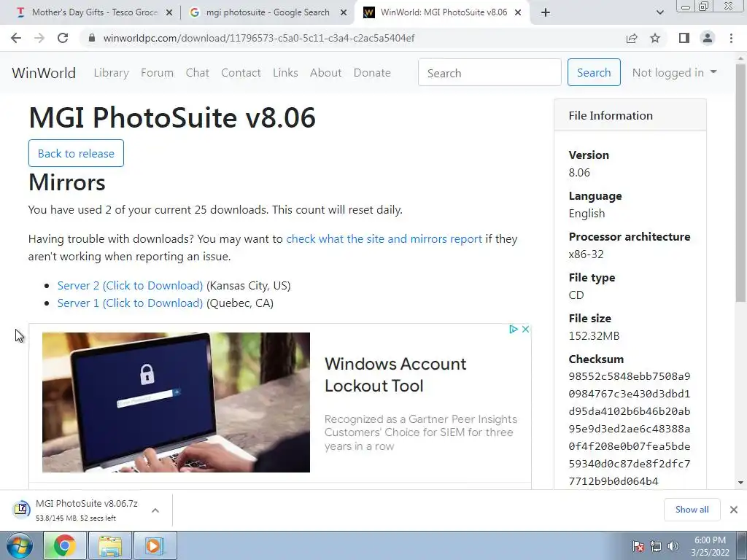Reload the WinWorld page
747x560 pixels.
point(63,38)
